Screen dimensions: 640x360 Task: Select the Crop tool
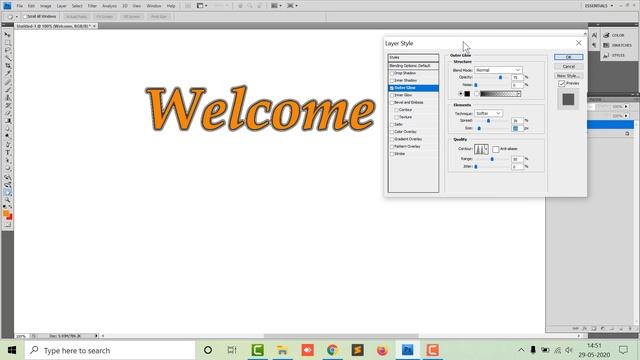7,66
